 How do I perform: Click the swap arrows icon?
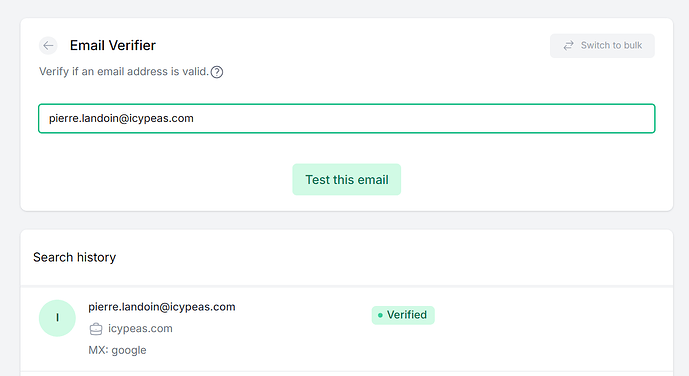(569, 46)
